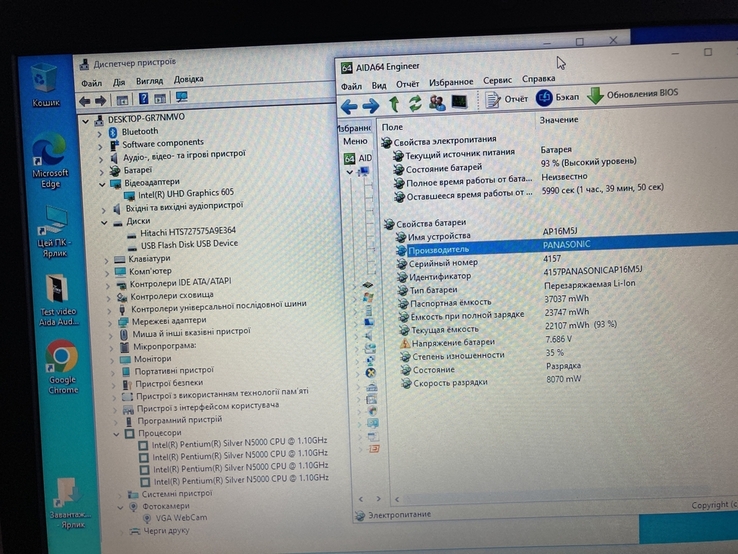Collapse the Диски node
This screenshot has height=554, width=738.
(104, 223)
